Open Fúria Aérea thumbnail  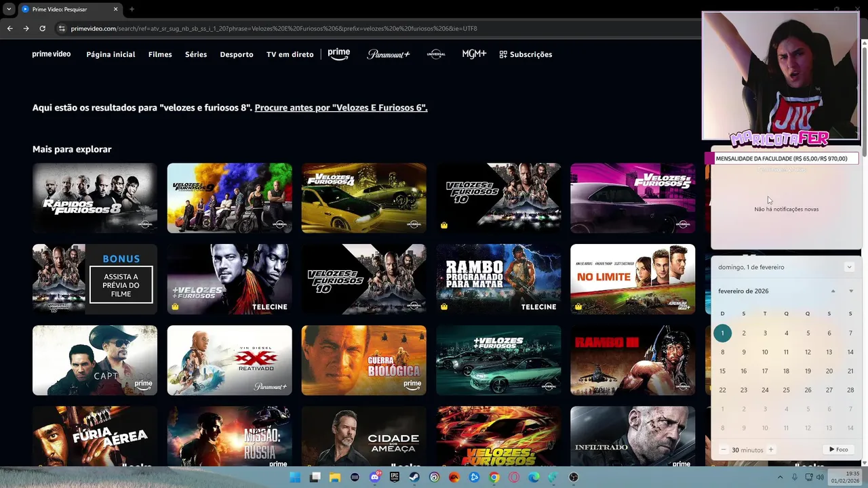click(x=95, y=436)
